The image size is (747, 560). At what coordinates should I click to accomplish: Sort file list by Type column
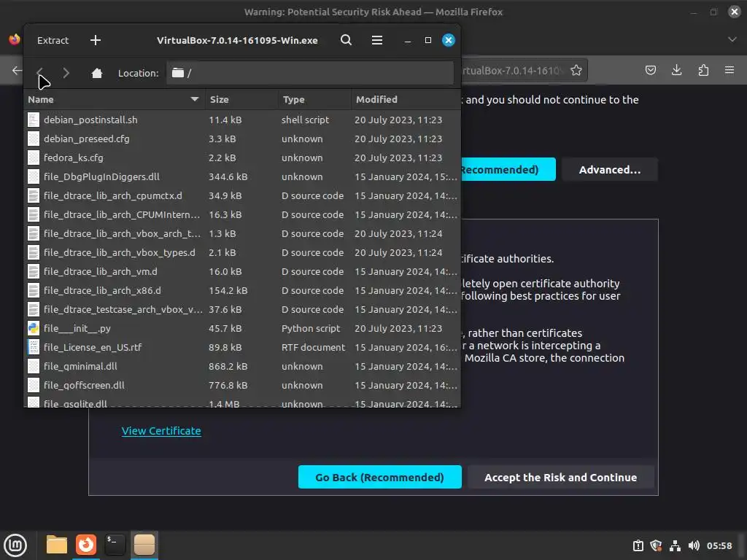coord(314,99)
